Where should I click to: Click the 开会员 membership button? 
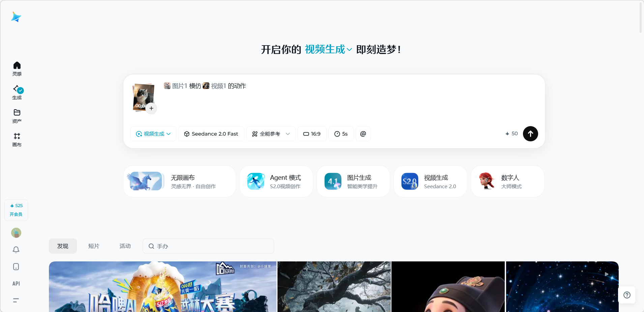click(x=16, y=214)
